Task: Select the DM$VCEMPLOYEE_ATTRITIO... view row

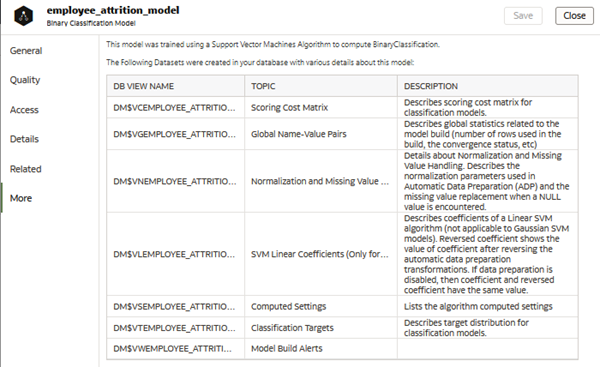Action: point(342,108)
